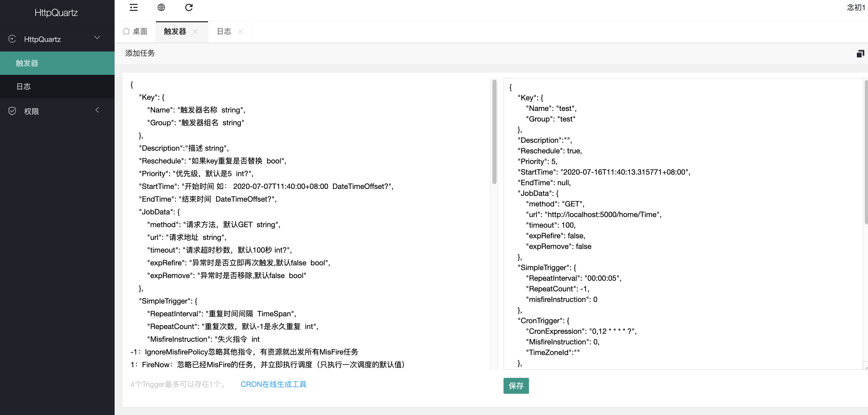Click the HttpQuartz logo title
Screen dimensions: 868x415
pos(56,13)
